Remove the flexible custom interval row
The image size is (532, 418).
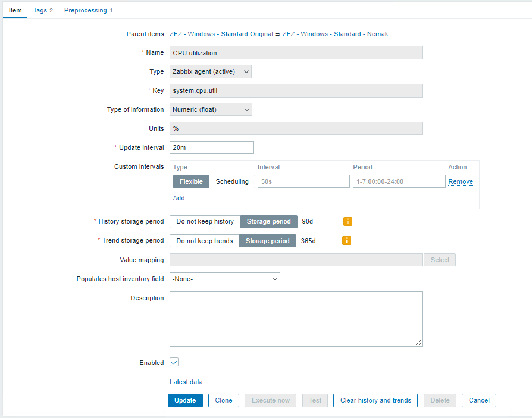pos(461,181)
